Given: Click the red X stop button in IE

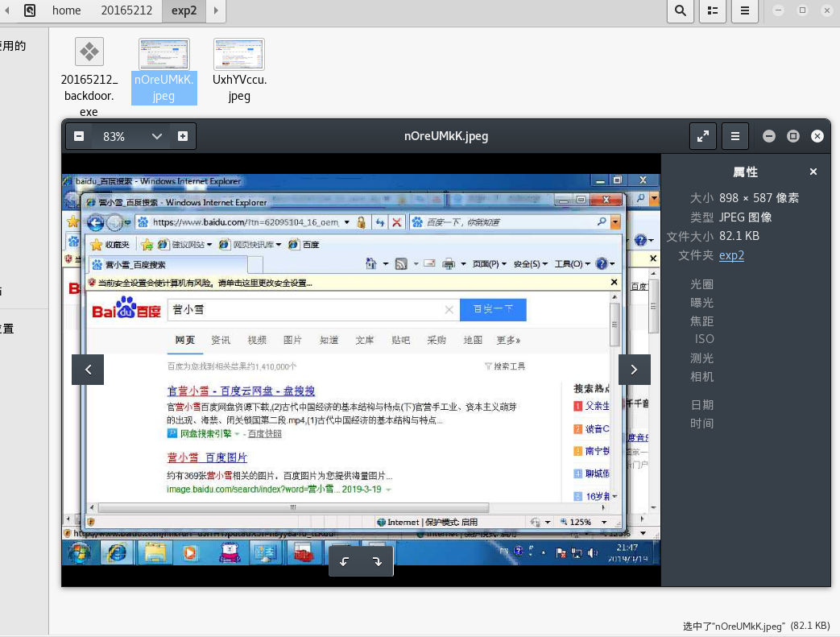Looking at the screenshot, I should pos(396,222).
